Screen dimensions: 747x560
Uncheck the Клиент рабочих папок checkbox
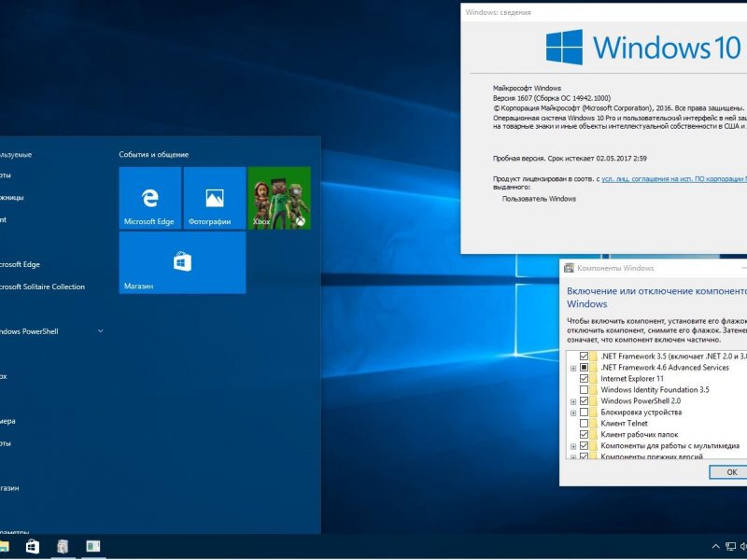click(x=584, y=434)
